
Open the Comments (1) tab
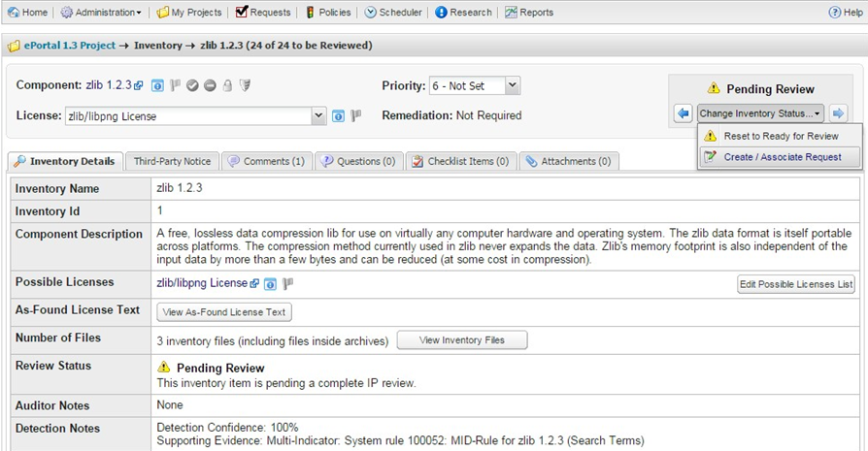tap(265, 161)
